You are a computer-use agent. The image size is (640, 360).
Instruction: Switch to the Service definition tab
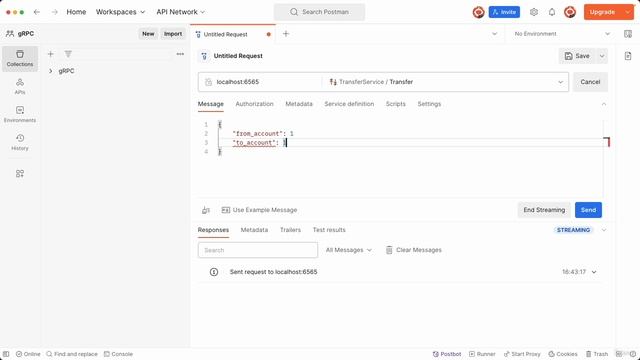[x=349, y=104]
